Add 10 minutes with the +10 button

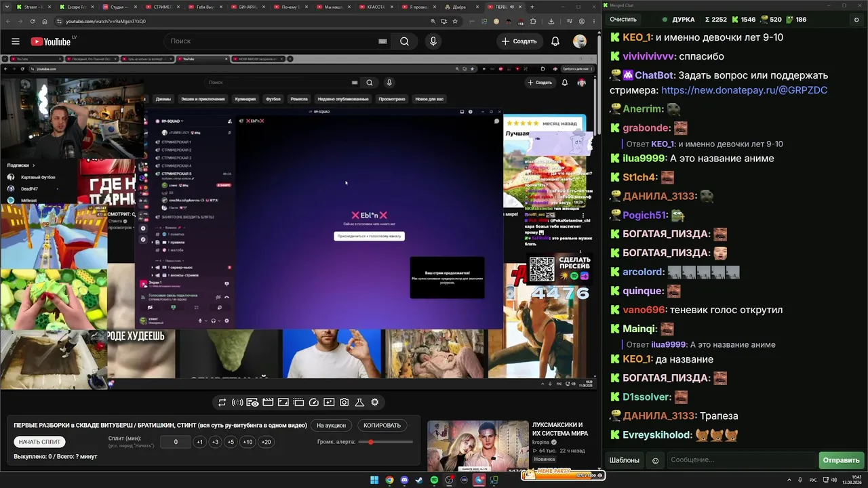[x=248, y=442]
